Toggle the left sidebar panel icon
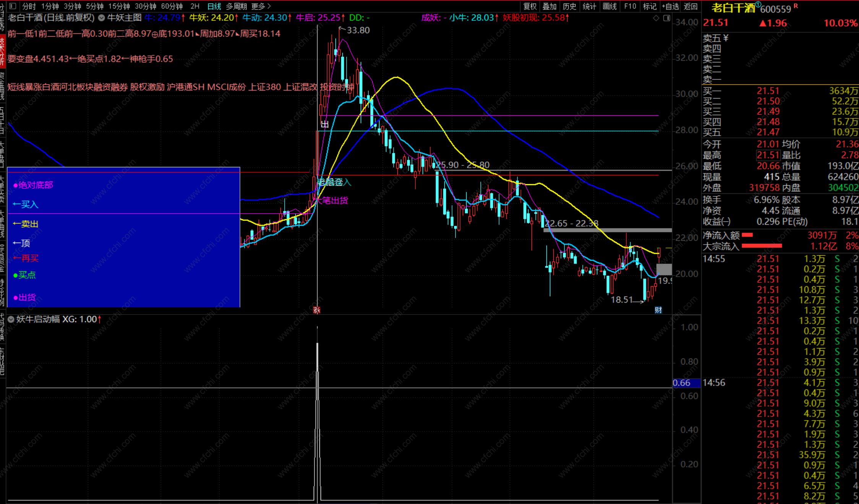 click(x=13, y=6)
